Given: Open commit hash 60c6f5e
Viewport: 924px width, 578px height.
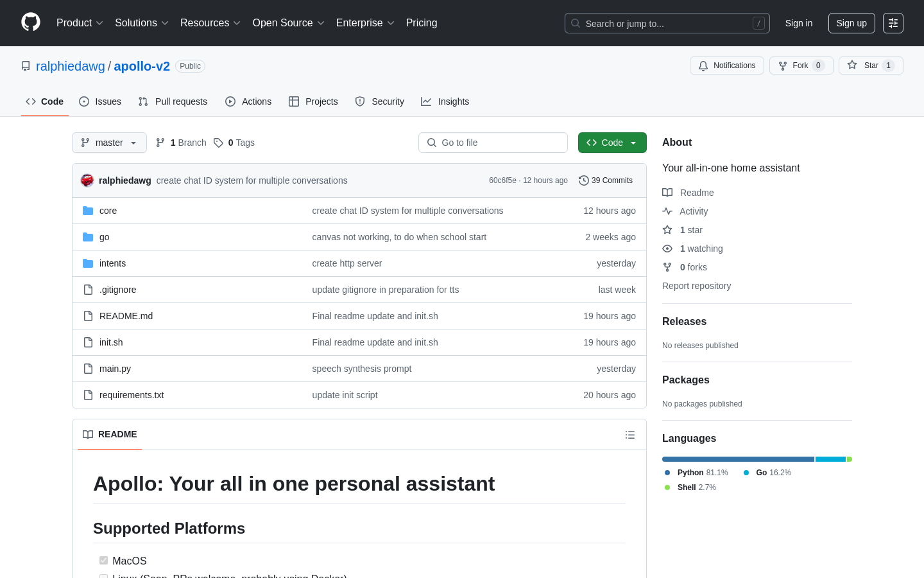Looking at the screenshot, I should tap(502, 180).
